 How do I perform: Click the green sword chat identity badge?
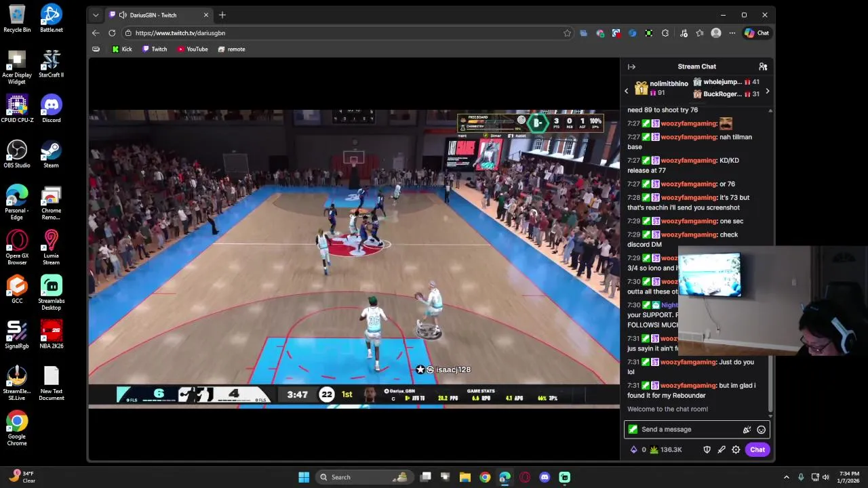point(633,429)
